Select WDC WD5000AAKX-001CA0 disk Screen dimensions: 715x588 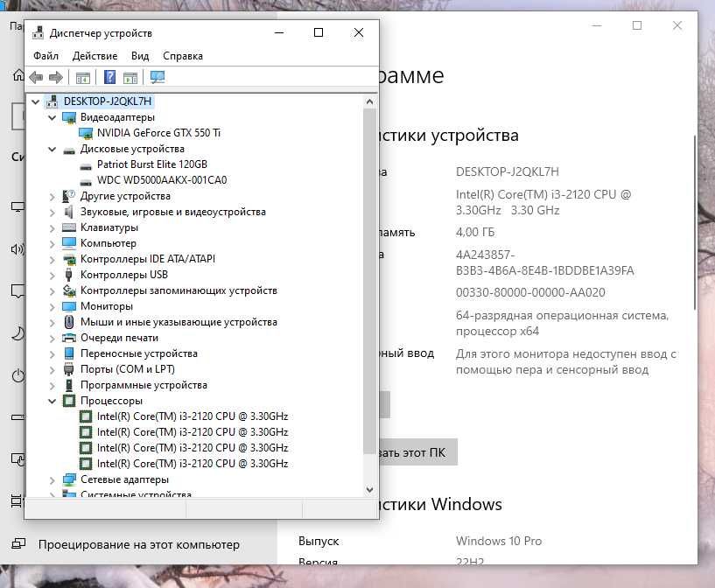161,180
